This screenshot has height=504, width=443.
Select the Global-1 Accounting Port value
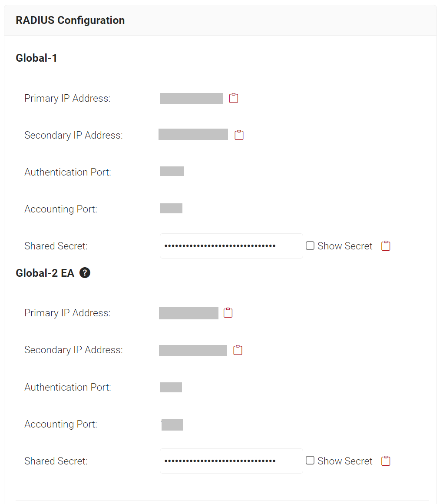click(x=171, y=209)
